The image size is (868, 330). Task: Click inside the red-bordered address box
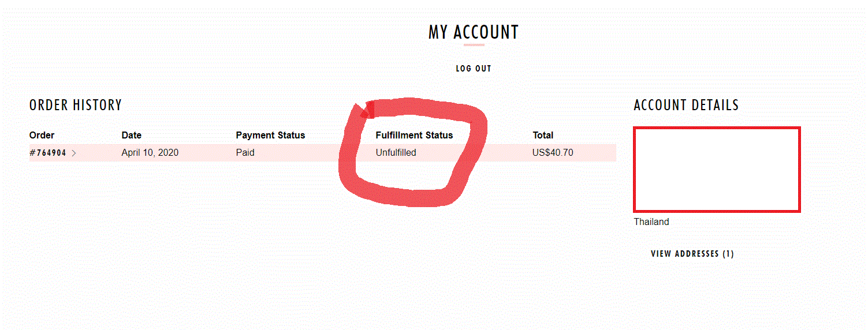(716, 169)
